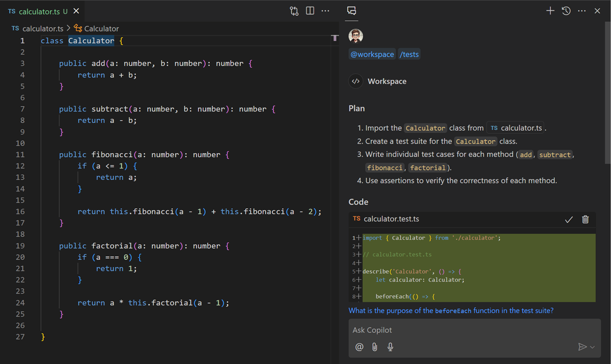This screenshot has width=611, height=364.
Task: Click the open changes compare icon
Action: tap(294, 11)
